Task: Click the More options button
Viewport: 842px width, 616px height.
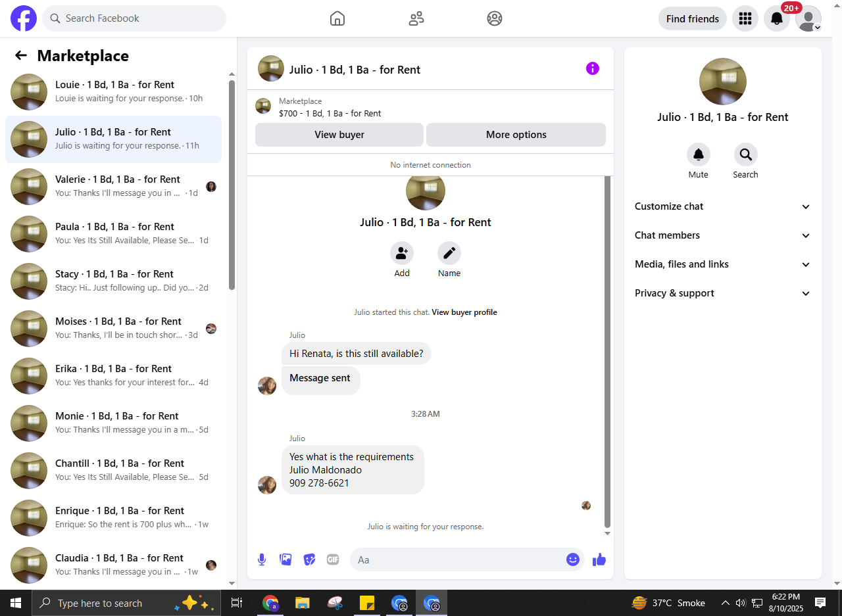Action: (516, 135)
